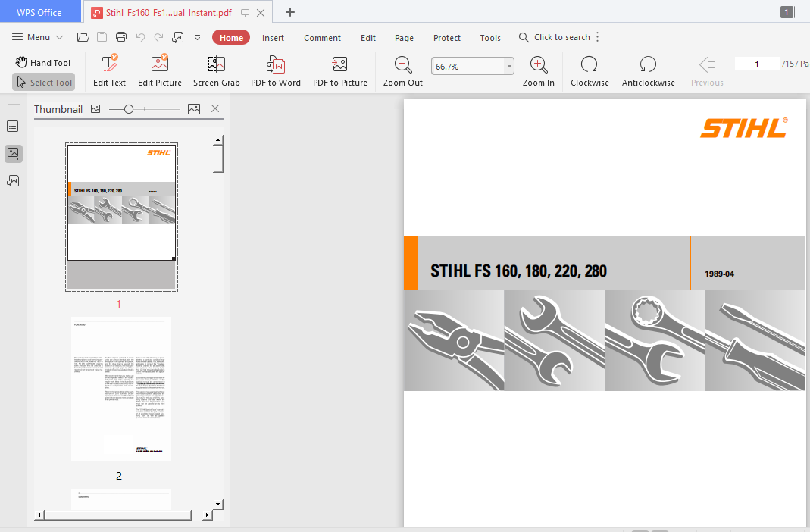Add a new tab with plus
The height and width of the screenshot is (532, 810).
pos(290,12)
